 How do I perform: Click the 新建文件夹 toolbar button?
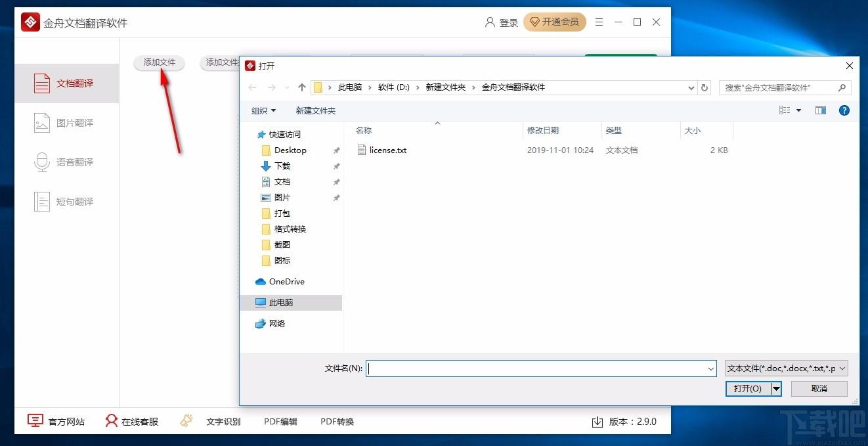coord(316,110)
